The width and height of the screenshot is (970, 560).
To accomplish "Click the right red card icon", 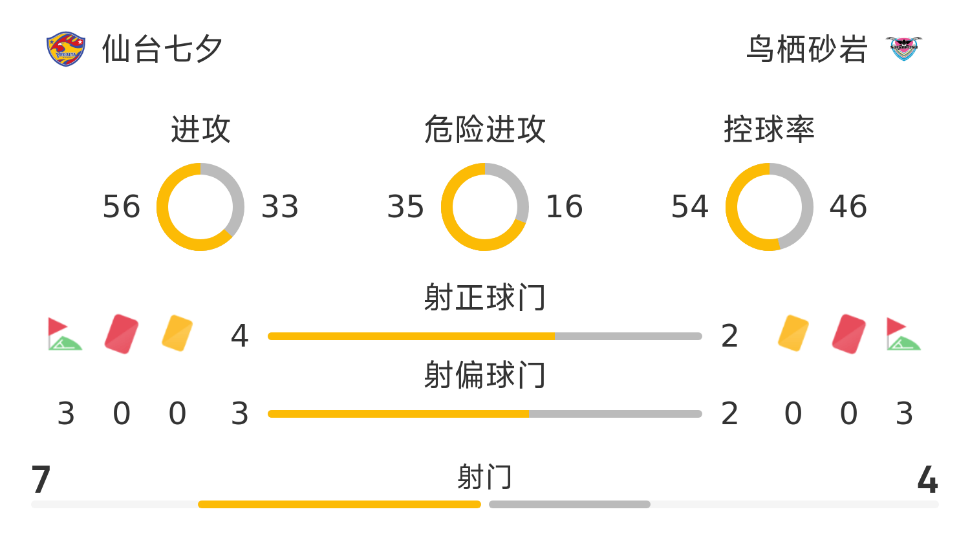I will tap(849, 334).
